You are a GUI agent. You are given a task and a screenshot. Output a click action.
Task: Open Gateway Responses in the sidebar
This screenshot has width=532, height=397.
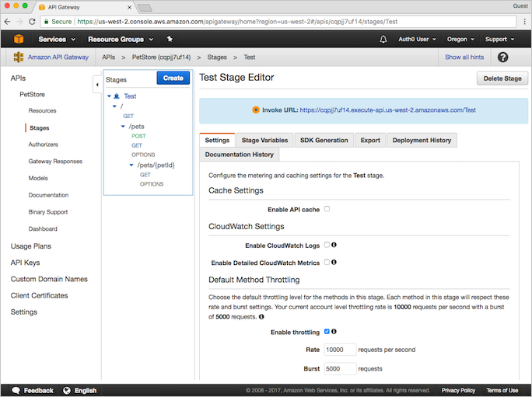tap(55, 162)
